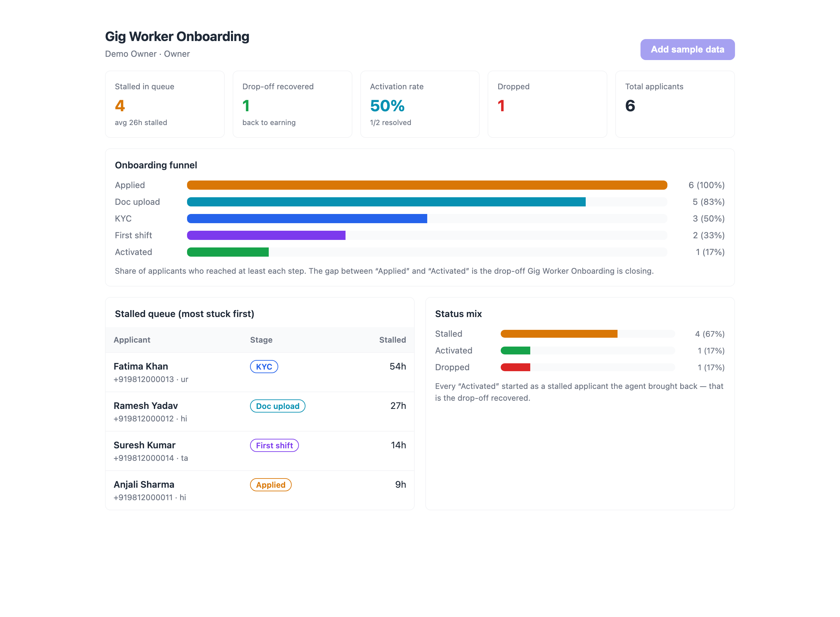
Task: Open Ramesh Yadav's applicant row
Action: 260,412
